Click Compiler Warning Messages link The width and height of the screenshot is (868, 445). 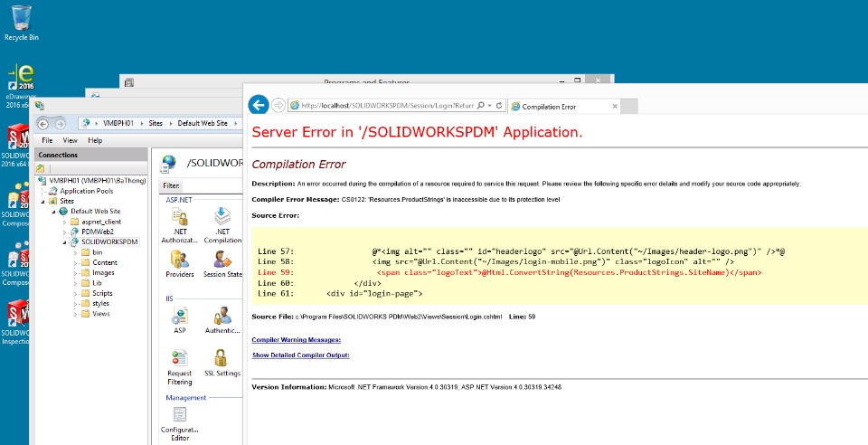(x=297, y=340)
